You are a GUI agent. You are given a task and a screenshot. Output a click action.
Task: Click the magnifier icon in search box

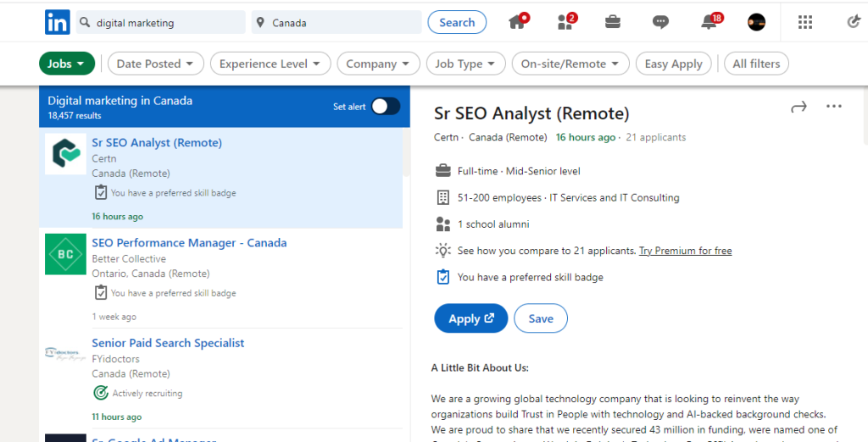85,23
